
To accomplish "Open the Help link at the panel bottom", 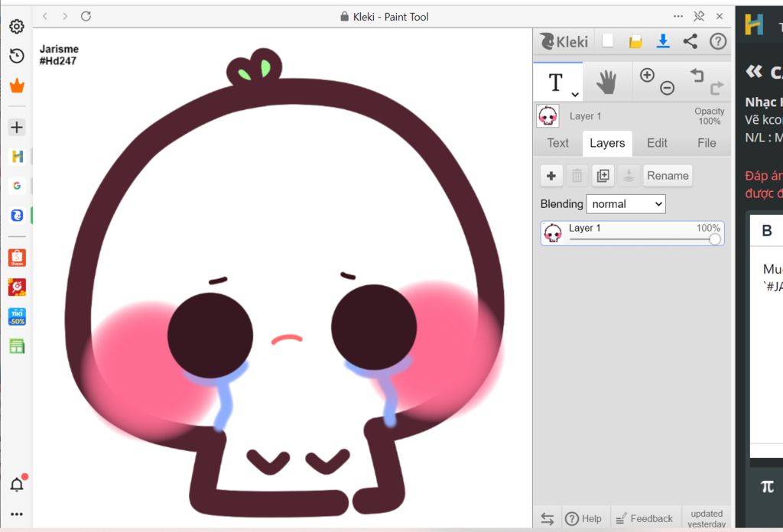I will click(583, 519).
